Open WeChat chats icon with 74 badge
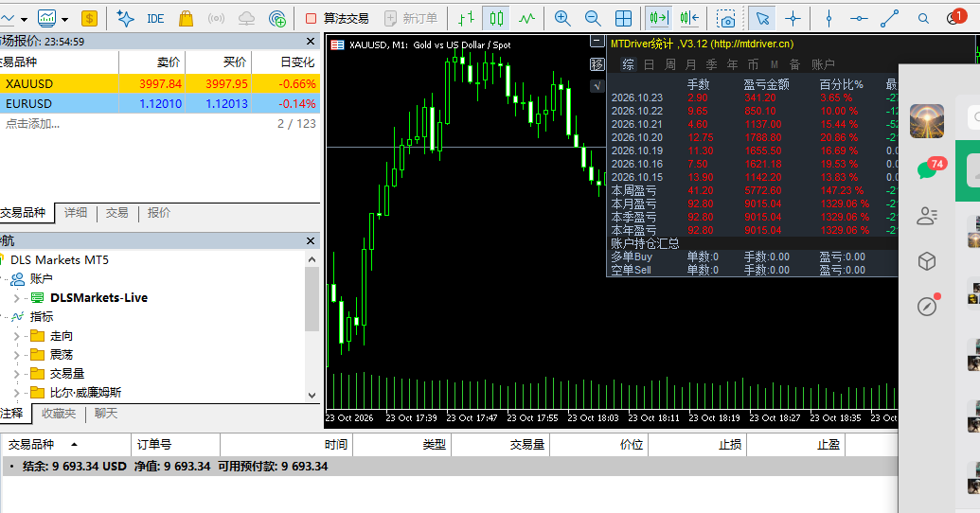Image resolution: width=980 pixels, height=513 pixels. pos(928,168)
